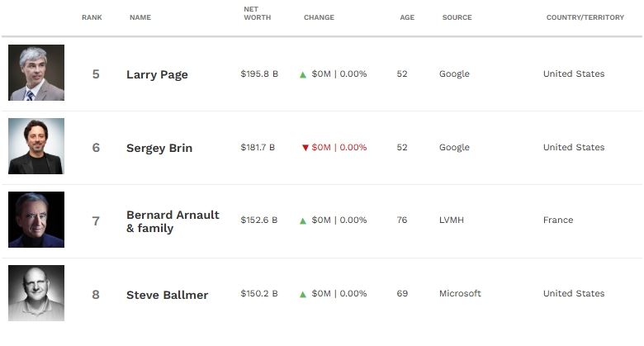Image resolution: width=644 pixels, height=346 pixels.
Task: Open the Bernard Arnault & family link
Action: pyautogui.click(x=173, y=221)
